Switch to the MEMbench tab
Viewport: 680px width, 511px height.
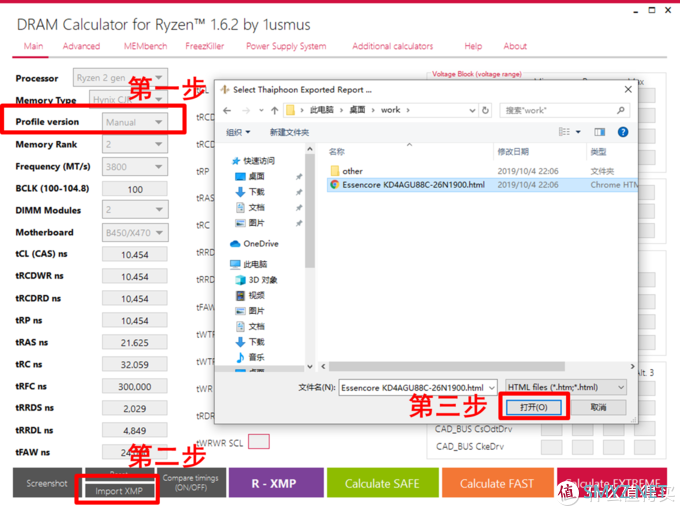tap(145, 46)
